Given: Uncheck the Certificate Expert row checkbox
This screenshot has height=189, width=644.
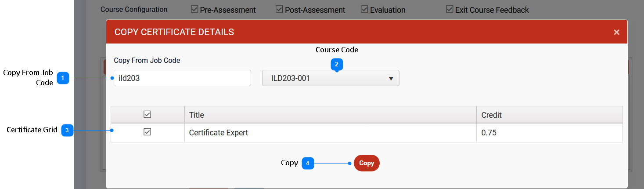Looking at the screenshot, I should click(148, 132).
